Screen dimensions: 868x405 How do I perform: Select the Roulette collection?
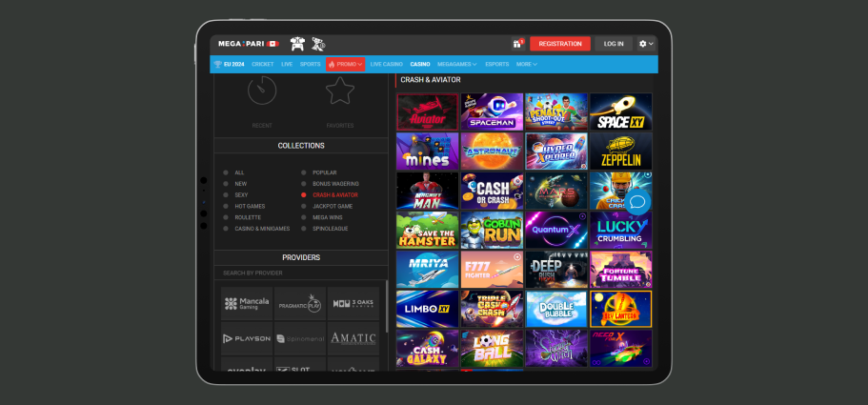tap(242, 217)
